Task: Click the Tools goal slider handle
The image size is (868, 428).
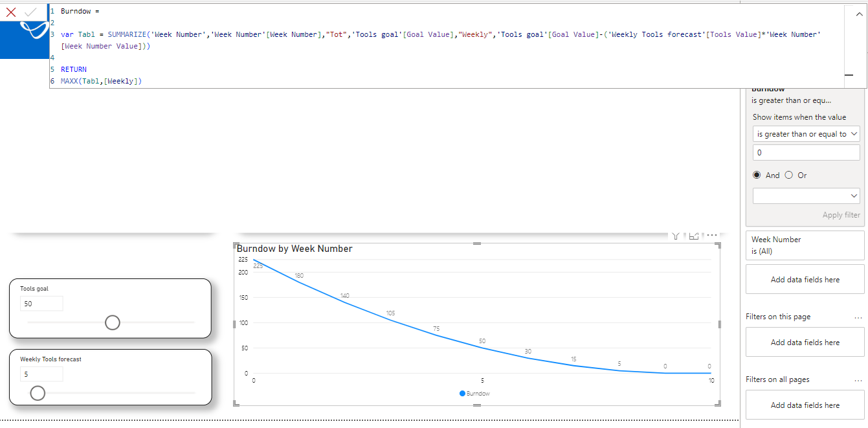Action: (112, 322)
